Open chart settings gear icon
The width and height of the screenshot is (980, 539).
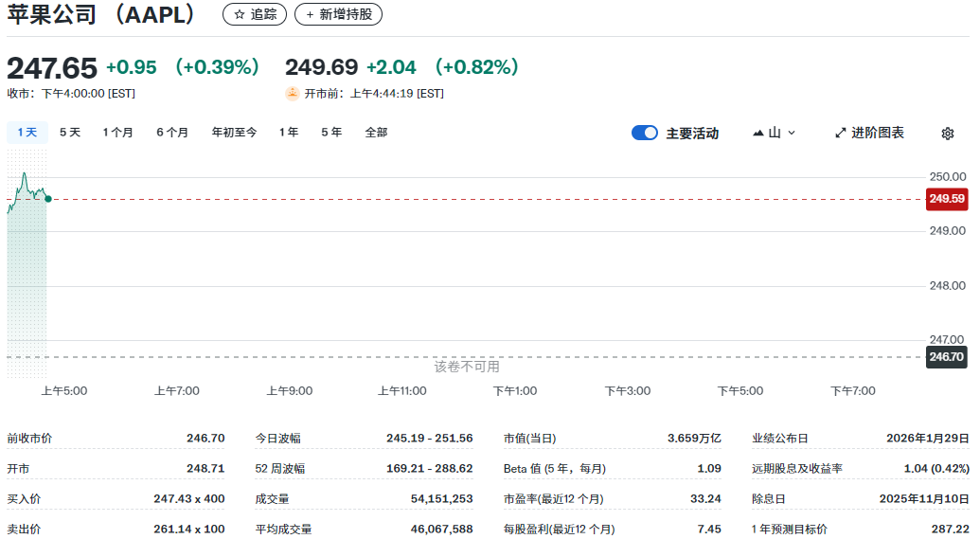pos(948,134)
